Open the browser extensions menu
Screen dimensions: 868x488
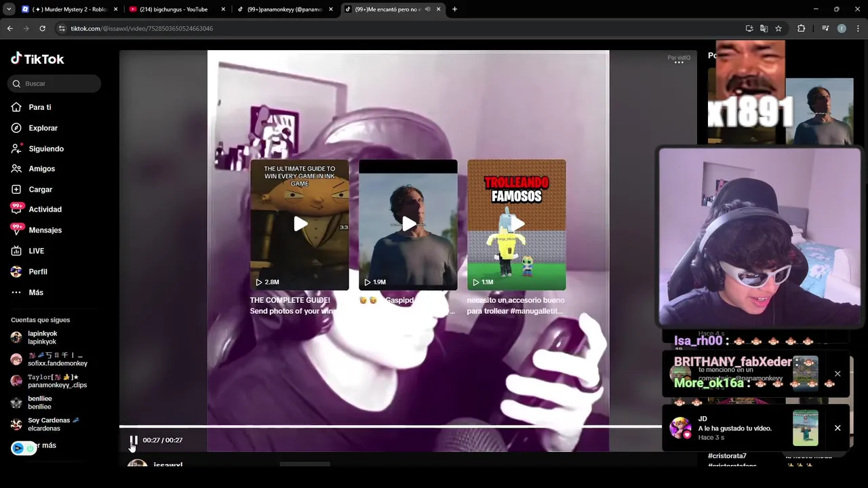pos(801,28)
